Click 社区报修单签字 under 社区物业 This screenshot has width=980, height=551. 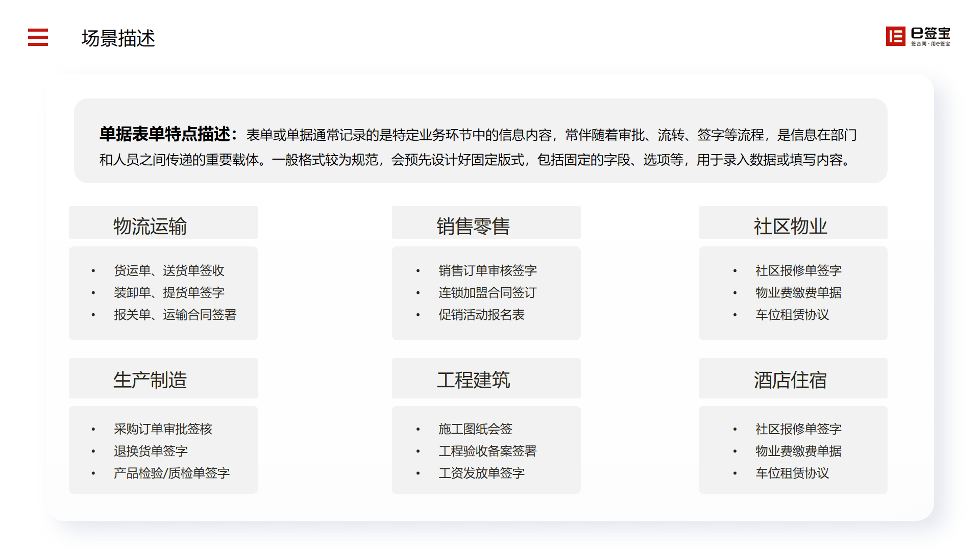pos(798,270)
